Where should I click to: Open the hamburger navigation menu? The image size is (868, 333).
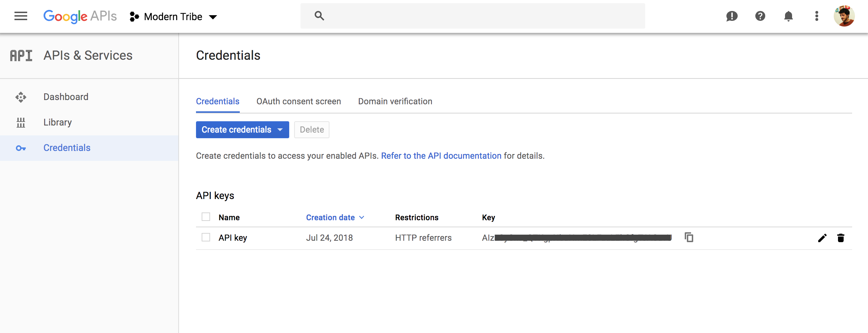click(21, 16)
